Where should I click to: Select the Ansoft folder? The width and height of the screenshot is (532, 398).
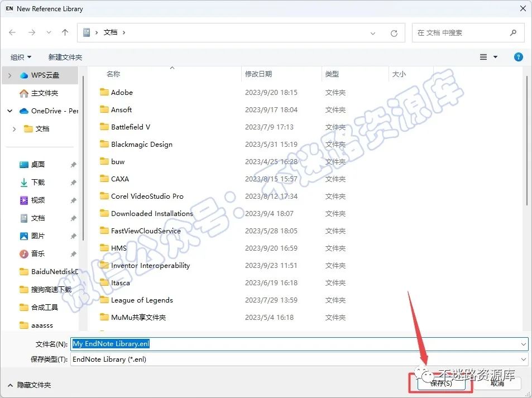click(116, 109)
